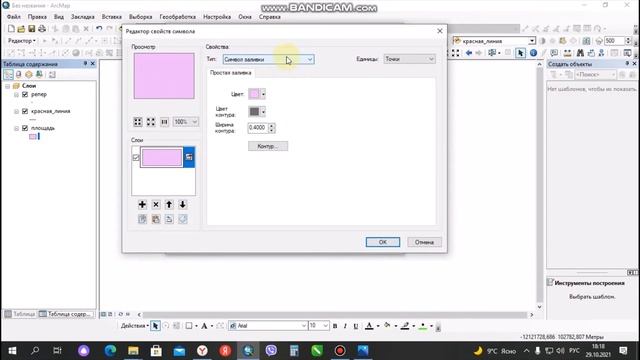Move symbol layer down with arrow icon
The image size is (640, 360).
coord(182,204)
